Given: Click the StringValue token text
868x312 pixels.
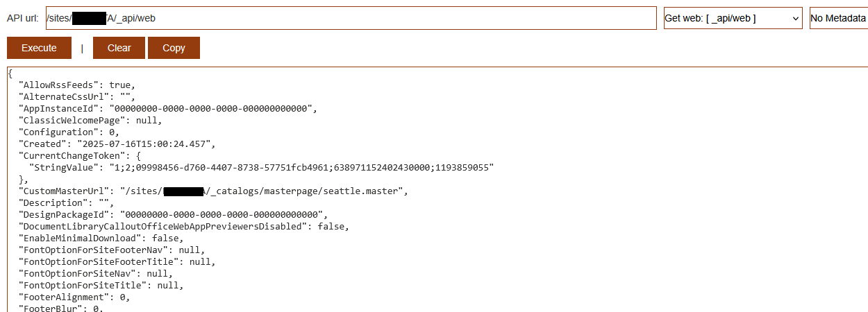Looking at the screenshot, I should [x=300, y=168].
